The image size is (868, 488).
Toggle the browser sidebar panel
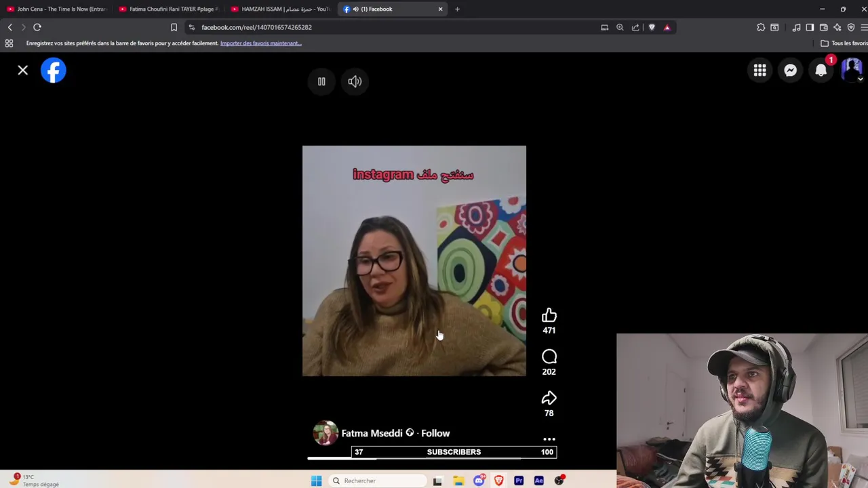click(x=810, y=27)
